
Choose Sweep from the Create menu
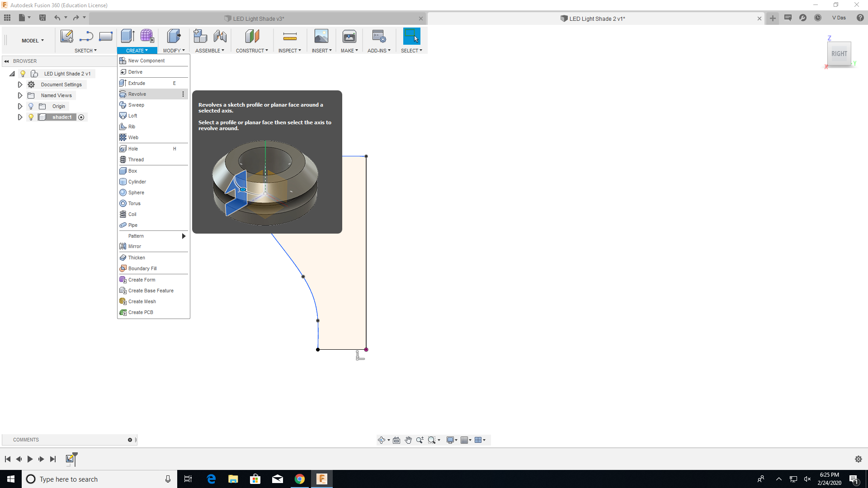tap(136, 105)
